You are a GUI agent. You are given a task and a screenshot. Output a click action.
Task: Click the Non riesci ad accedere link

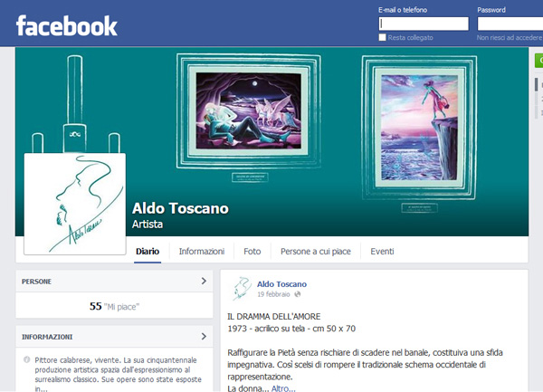[x=510, y=37]
